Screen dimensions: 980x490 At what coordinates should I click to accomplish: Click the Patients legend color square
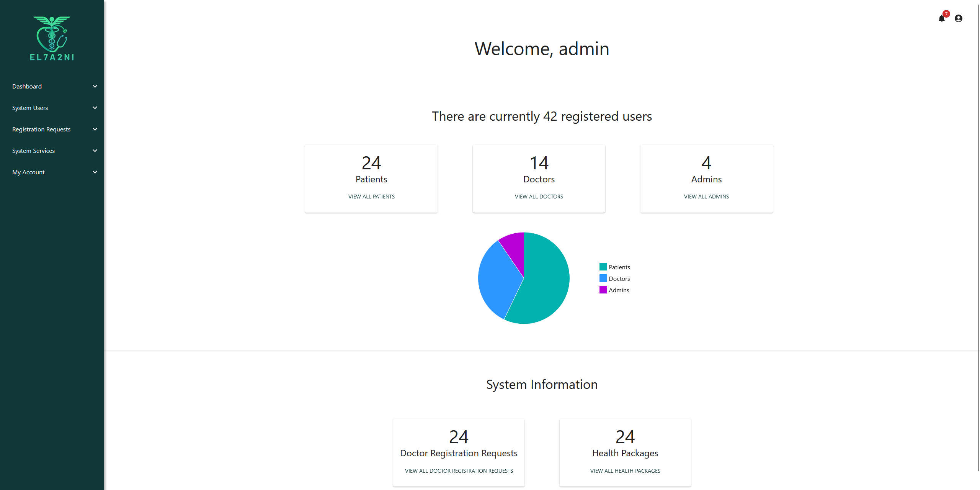coord(603,267)
